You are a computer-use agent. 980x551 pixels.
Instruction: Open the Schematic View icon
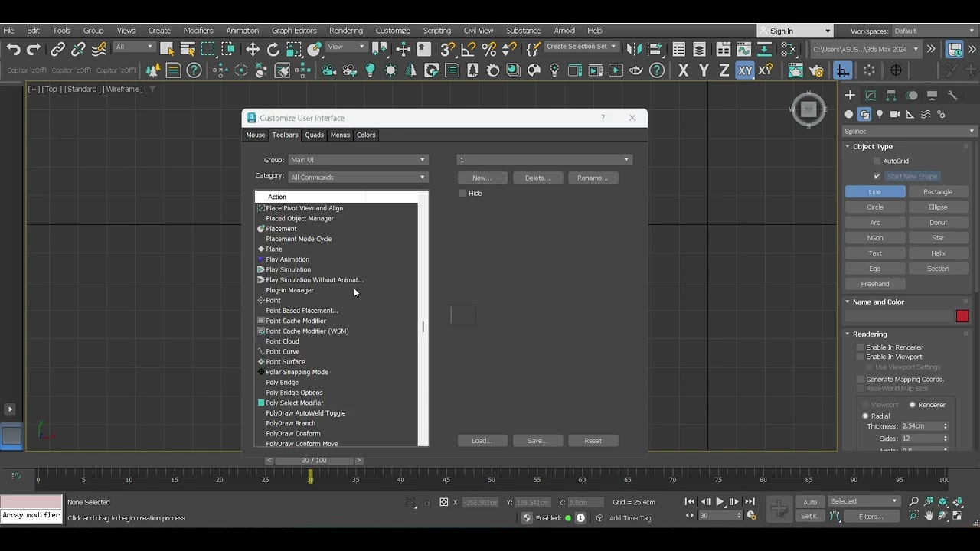[764, 49]
